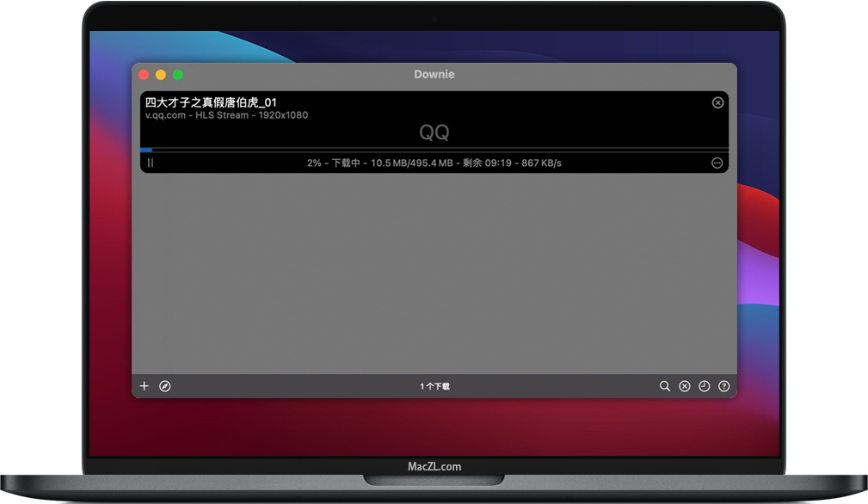Click the QQ logo in the download item
Viewport: 868px width, 504px height.
point(434,132)
